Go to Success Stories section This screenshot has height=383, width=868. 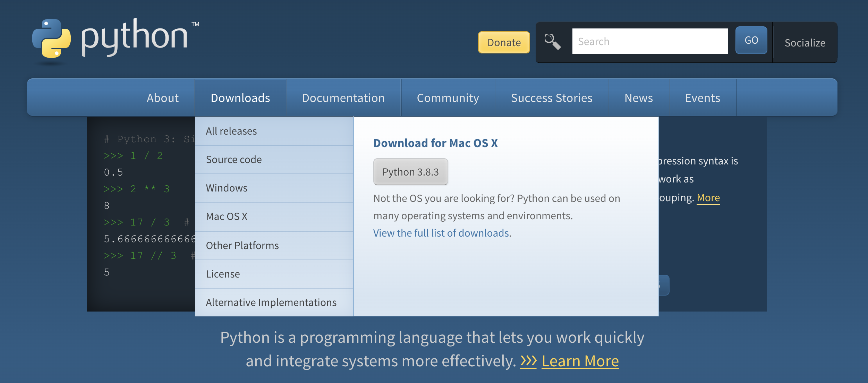pyautogui.click(x=551, y=98)
